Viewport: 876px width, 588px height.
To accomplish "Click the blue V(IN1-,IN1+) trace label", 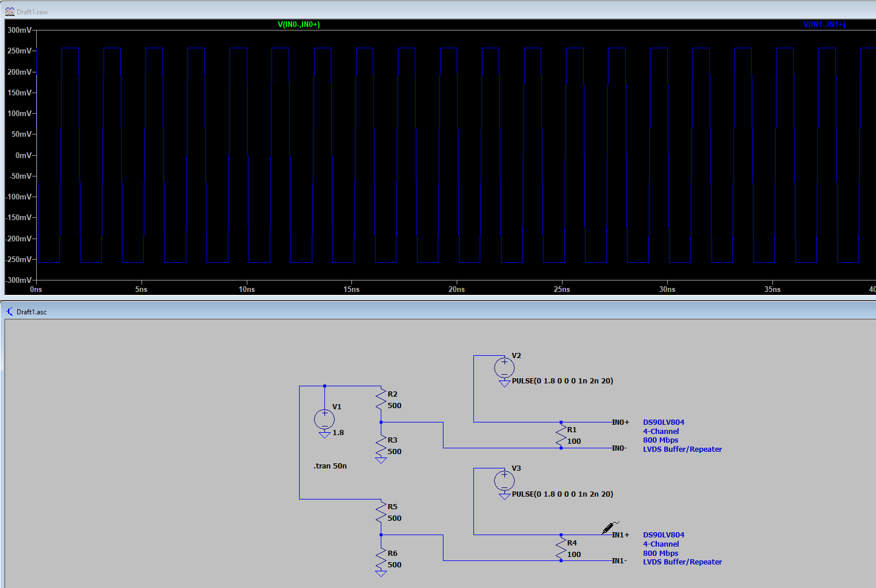I will point(824,25).
